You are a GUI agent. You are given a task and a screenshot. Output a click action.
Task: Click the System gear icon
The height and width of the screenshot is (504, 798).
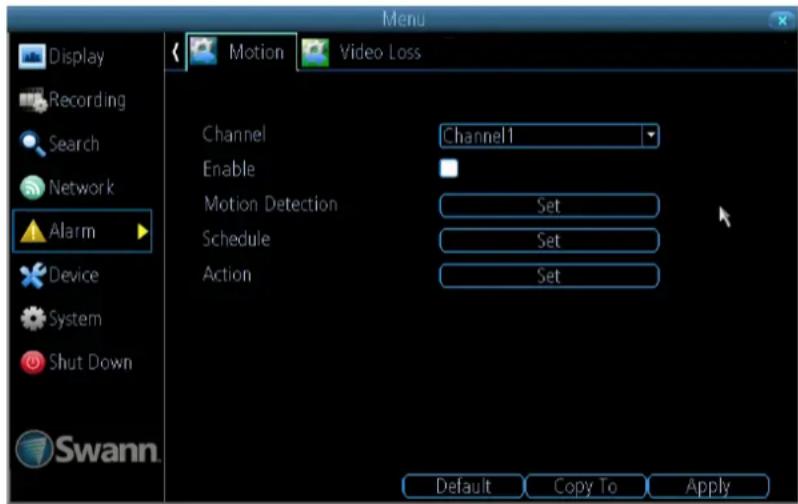pos(33,319)
